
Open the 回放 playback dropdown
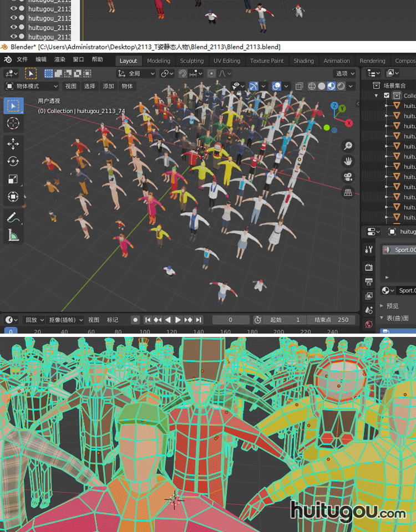pos(34,320)
